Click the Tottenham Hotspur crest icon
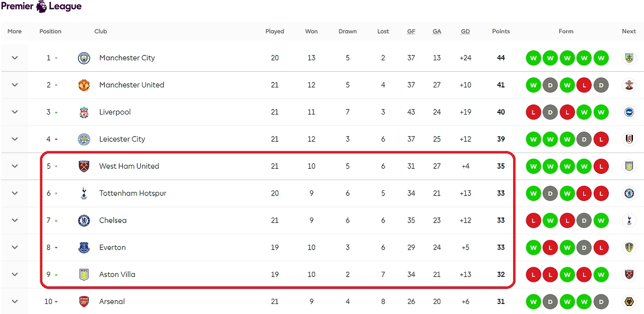This screenshot has width=644, height=314. tap(84, 193)
